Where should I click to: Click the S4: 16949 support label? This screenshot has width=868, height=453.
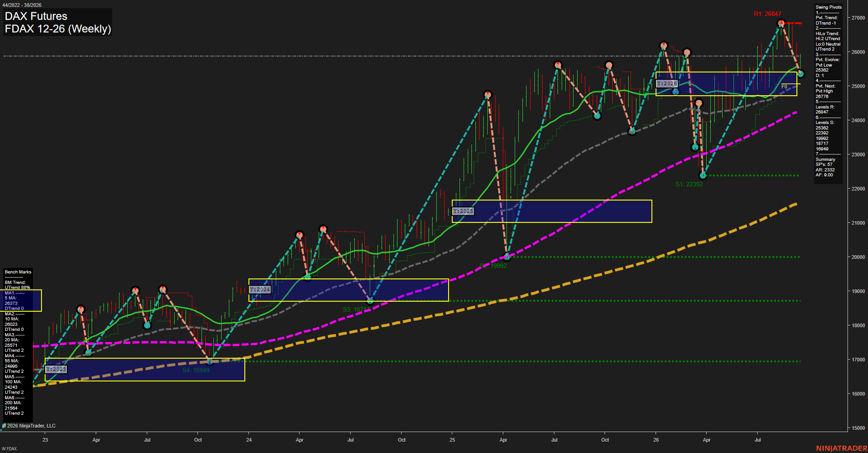[196, 370]
